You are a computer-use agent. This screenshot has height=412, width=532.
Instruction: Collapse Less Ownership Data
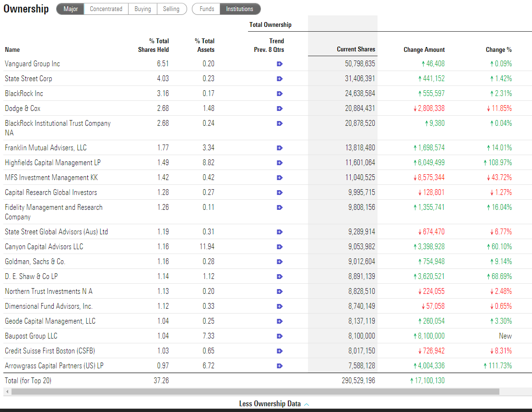pyautogui.click(x=274, y=404)
